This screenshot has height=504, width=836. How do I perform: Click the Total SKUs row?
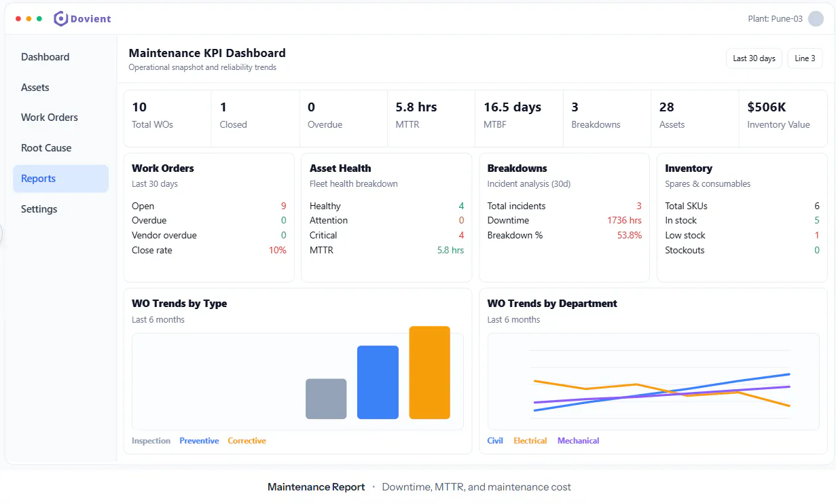coord(742,206)
